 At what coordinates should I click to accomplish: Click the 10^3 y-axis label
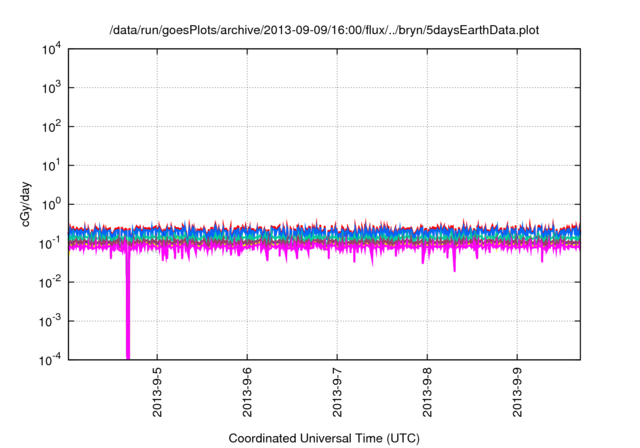[x=51, y=87]
